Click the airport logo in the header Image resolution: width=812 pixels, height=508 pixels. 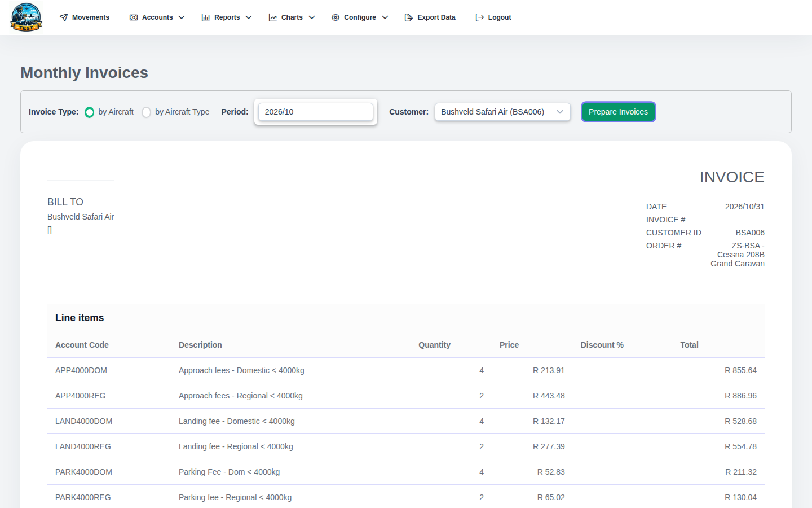point(26,17)
